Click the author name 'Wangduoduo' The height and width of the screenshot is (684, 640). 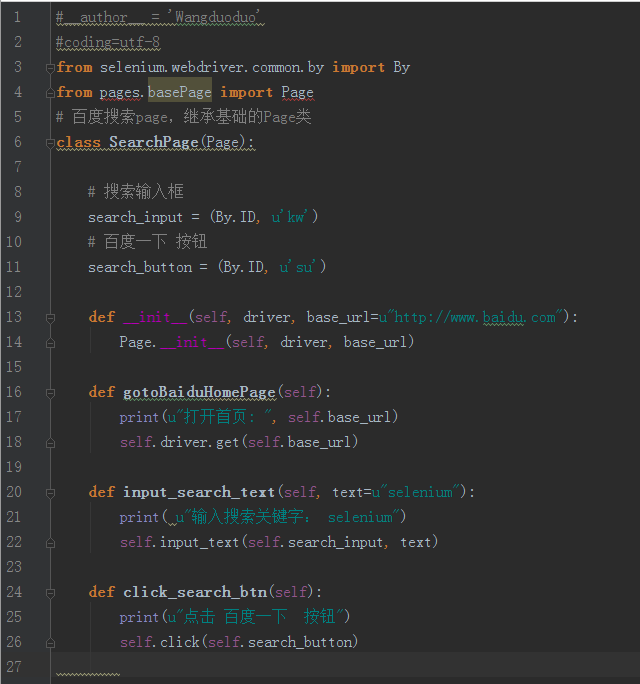(215, 17)
